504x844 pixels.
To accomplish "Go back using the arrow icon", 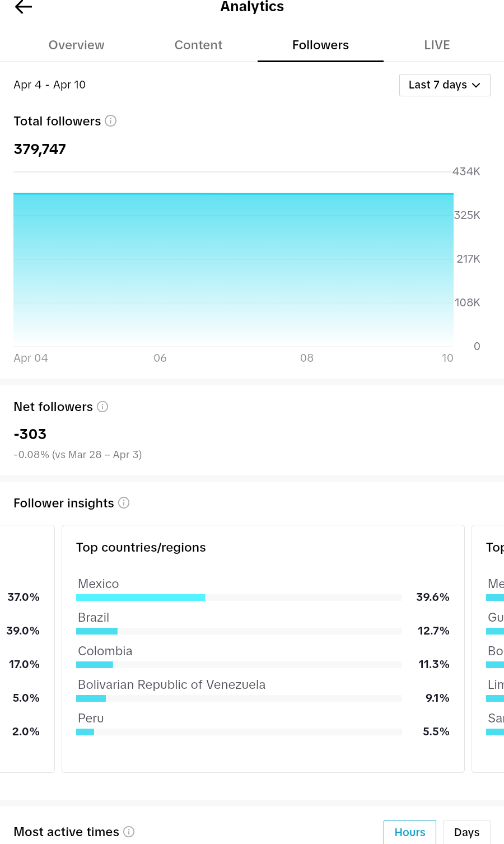I will (24, 7).
